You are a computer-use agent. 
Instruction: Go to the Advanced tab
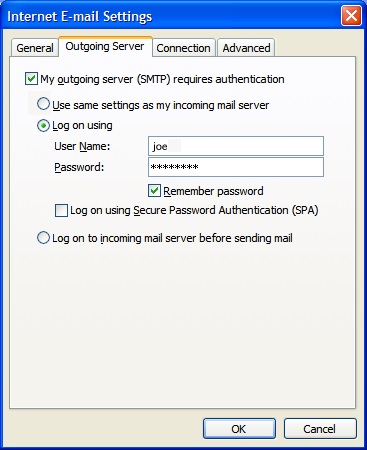(x=246, y=48)
